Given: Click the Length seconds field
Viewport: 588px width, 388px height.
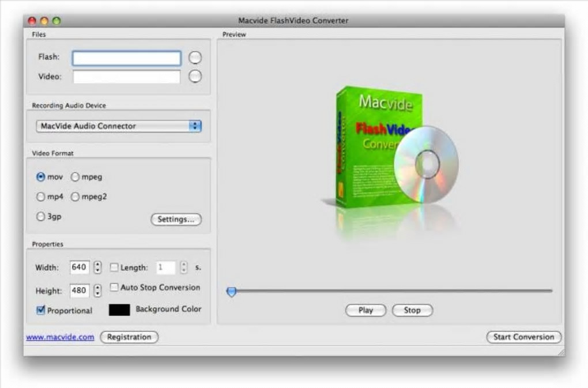Looking at the screenshot, I should coord(165,268).
